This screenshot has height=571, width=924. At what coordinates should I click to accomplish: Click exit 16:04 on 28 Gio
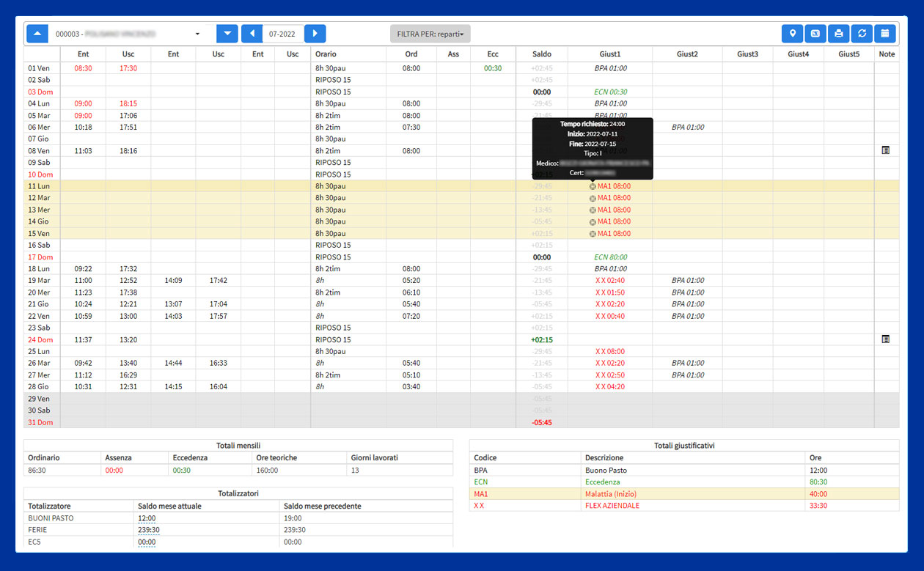219,387
